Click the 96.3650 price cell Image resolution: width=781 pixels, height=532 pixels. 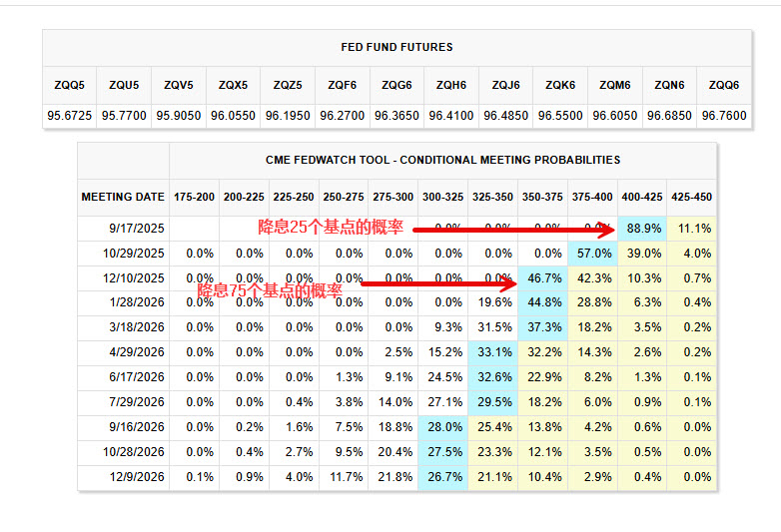[396, 116]
